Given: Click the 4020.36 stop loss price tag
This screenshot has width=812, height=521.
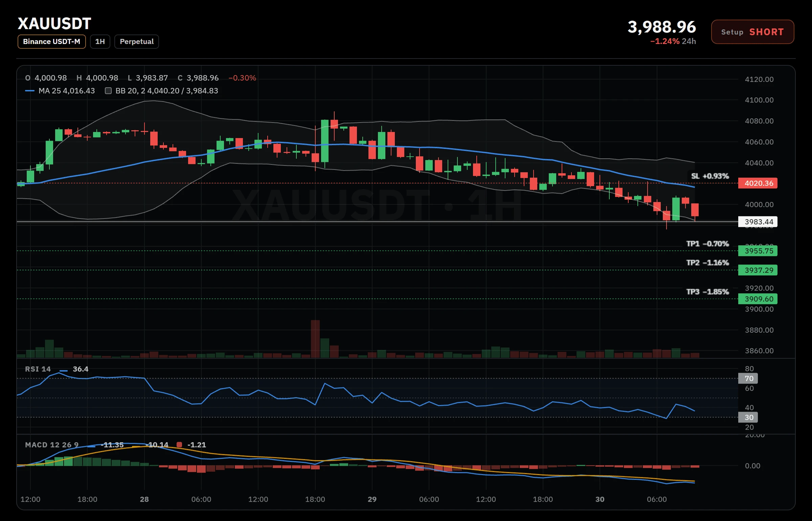Looking at the screenshot, I should click(757, 183).
